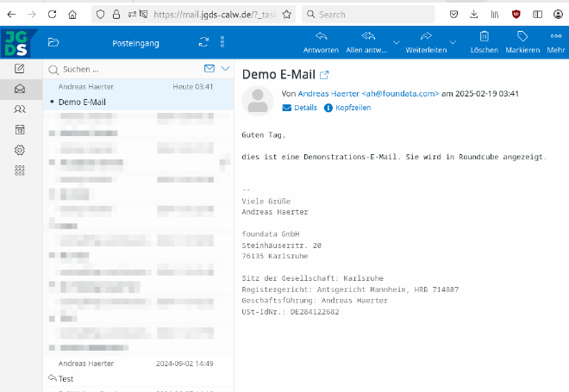Open the browser library icon
The height and width of the screenshot is (392, 569).
point(495,15)
